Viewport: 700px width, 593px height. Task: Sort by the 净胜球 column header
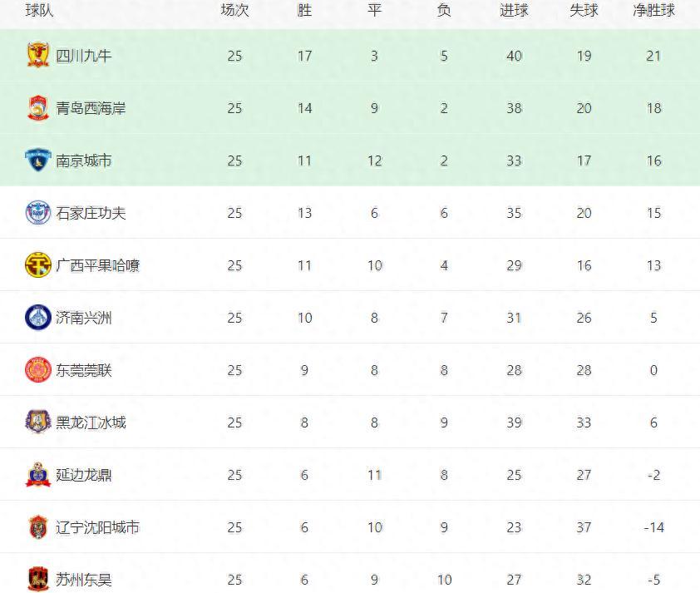click(654, 10)
